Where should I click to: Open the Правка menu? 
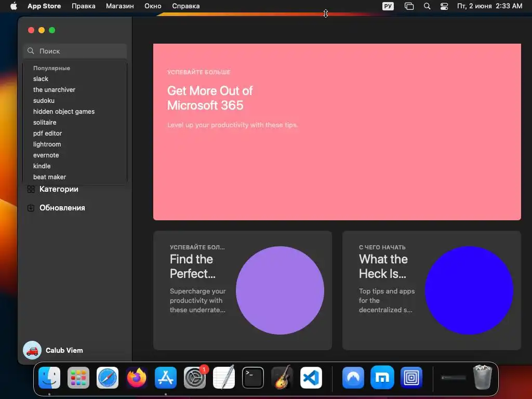click(x=84, y=6)
